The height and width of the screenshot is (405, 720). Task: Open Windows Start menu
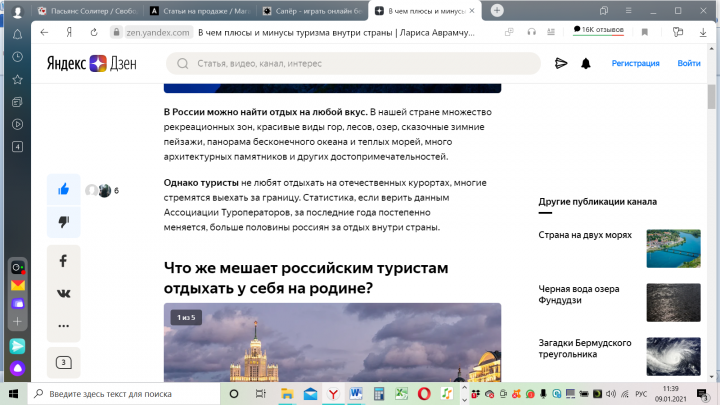point(13,394)
